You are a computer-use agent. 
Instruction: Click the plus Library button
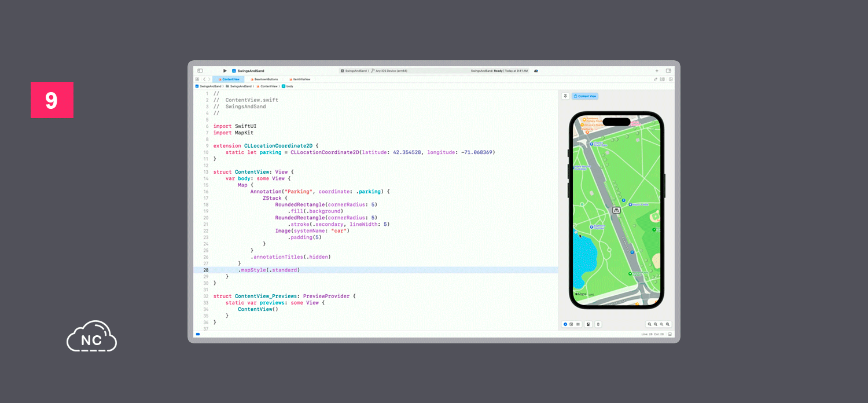pos(657,71)
